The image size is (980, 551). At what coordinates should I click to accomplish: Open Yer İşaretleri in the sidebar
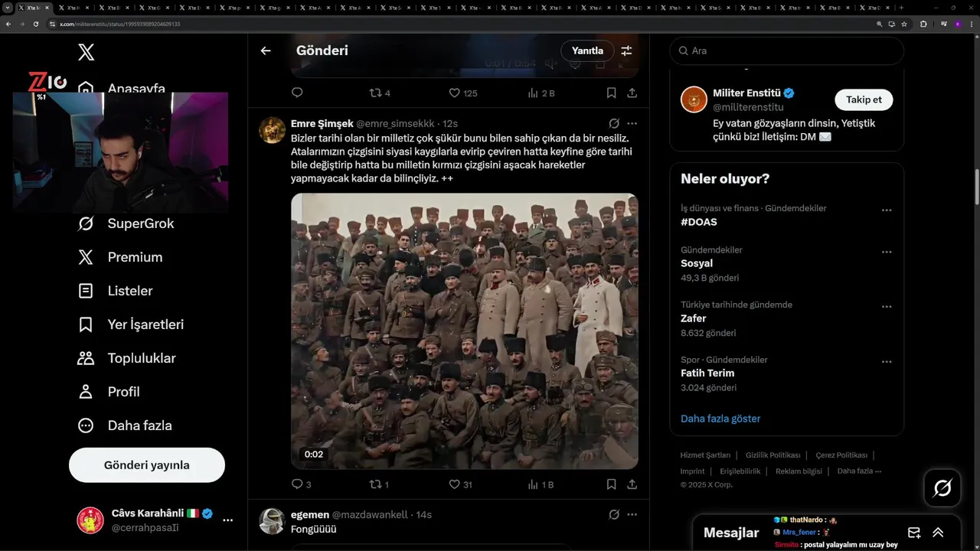131,324
